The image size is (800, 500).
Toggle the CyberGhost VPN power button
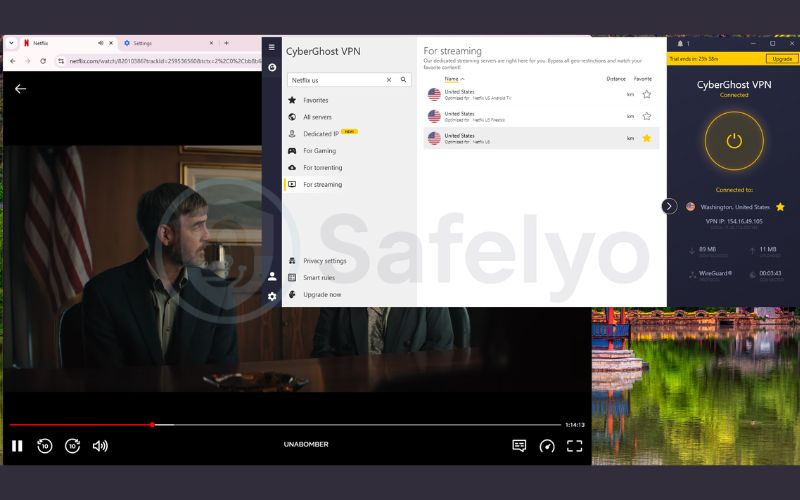coord(734,141)
